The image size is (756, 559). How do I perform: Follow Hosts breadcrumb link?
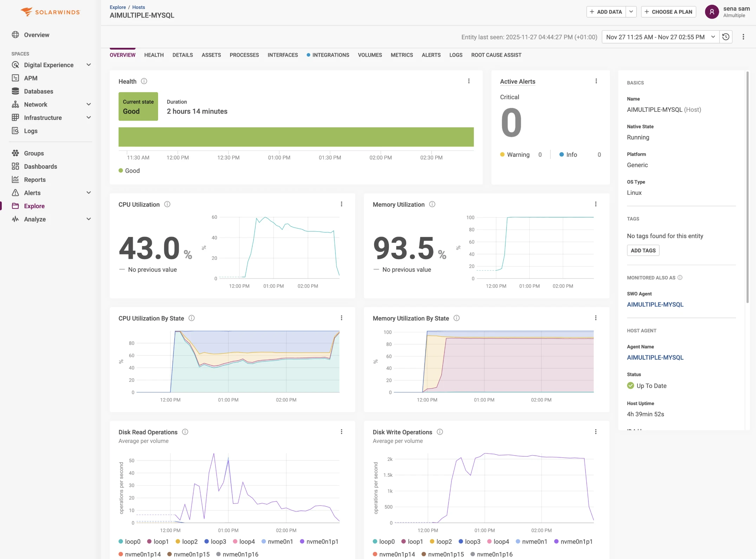[138, 7]
